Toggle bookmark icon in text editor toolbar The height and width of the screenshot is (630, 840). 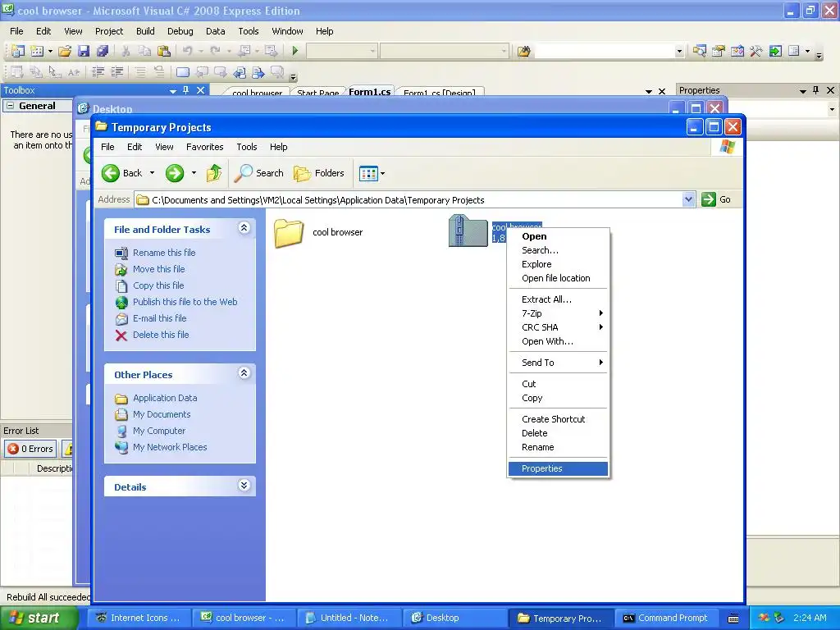click(183, 72)
